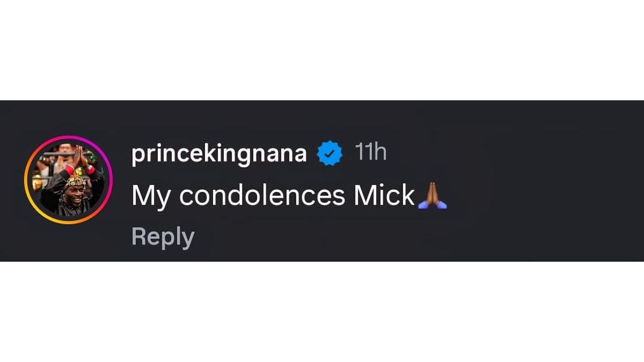Tap the 11h label beside the badge
Viewport: 644px width, 362px height.
(370, 153)
